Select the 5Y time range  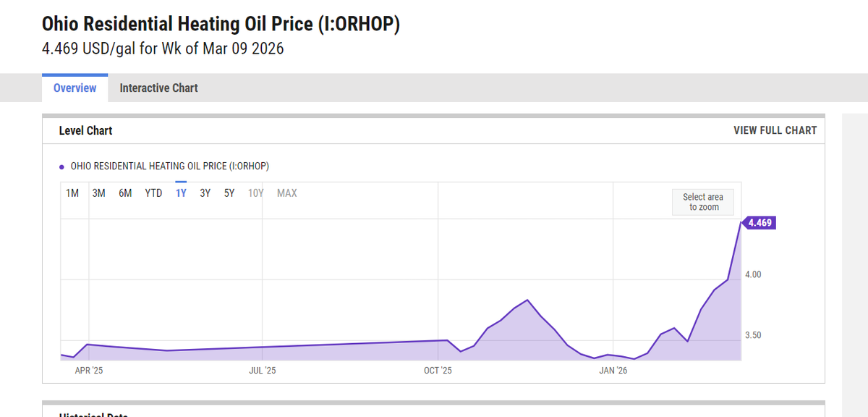click(x=229, y=193)
